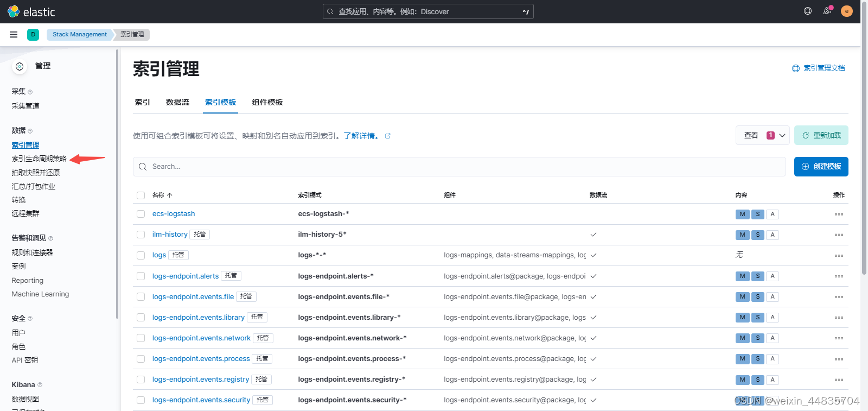The height and width of the screenshot is (411, 868).
Task: Open the D space avatar
Action: coord(33,34)
